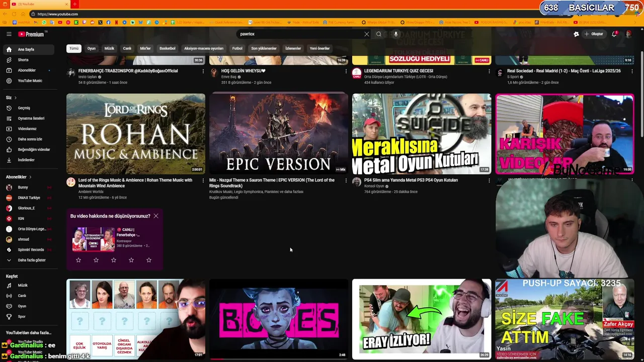The image size is (644, 362).
Task: Open PS4 Slim Metal Oyun Kutuları thumbnail
Action: pyautogui.click(x=422, y=133)
